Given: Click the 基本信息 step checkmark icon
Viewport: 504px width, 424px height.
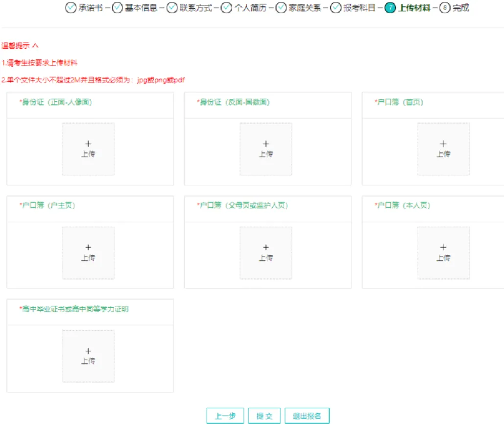Looking at the screenshot, I should (x=118, y=8).
